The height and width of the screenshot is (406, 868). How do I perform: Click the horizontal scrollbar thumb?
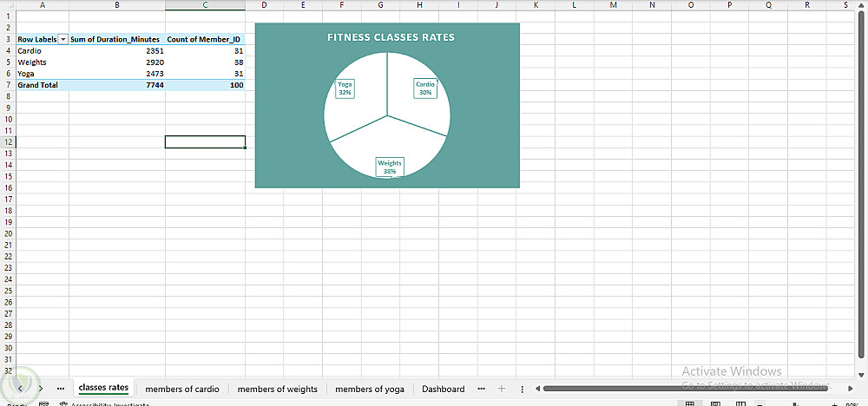685,389
